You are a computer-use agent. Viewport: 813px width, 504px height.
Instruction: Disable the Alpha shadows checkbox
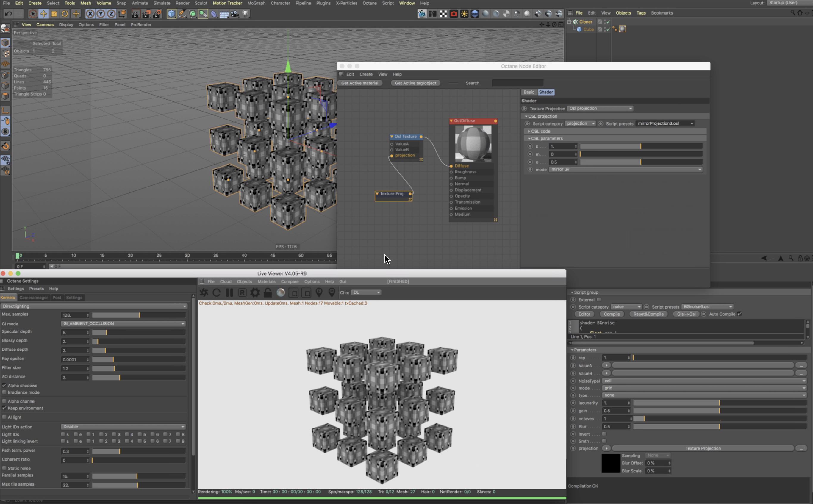(4, 385)
